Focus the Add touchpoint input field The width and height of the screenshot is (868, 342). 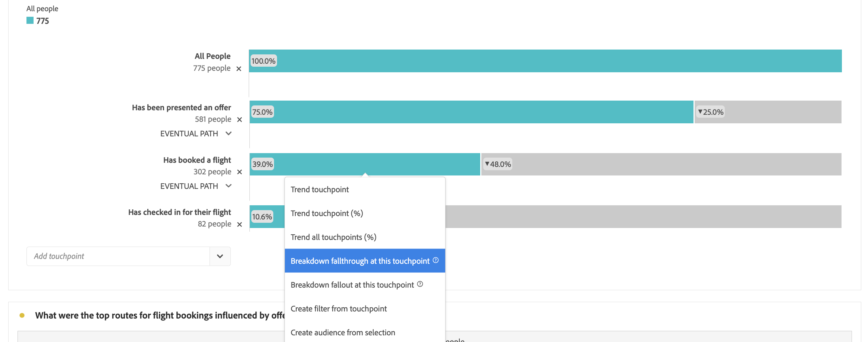click(x=118, y=256)
